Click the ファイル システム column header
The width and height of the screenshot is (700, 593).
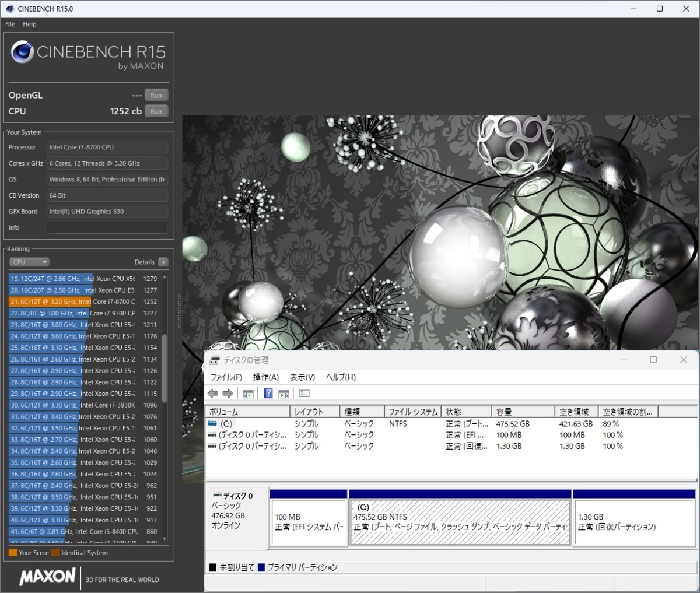(413, 412)
